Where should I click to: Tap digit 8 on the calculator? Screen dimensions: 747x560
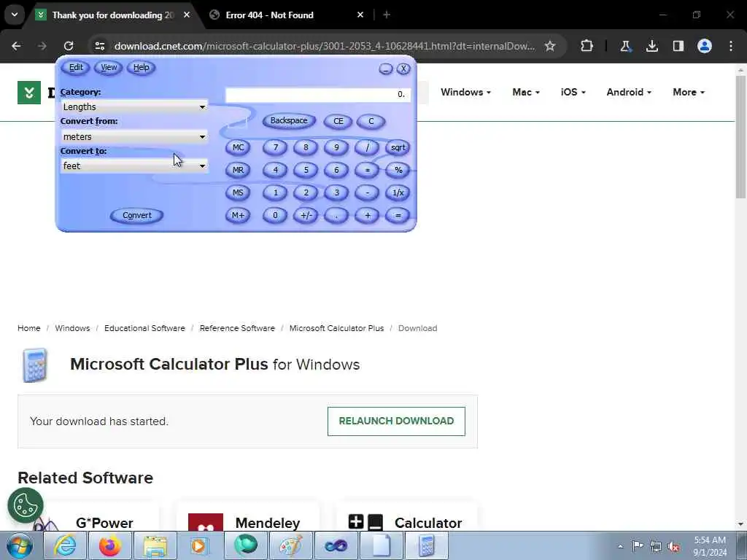[306, 147]
